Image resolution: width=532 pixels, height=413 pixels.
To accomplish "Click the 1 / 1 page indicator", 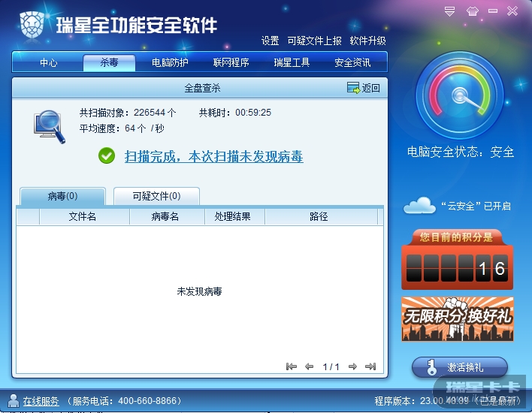I will [331, 366].
